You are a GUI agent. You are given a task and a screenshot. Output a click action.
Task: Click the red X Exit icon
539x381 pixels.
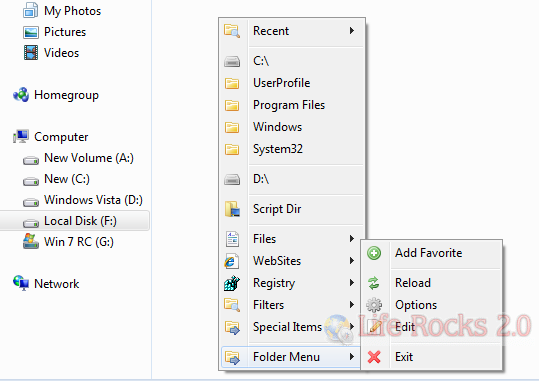point(374,357)
